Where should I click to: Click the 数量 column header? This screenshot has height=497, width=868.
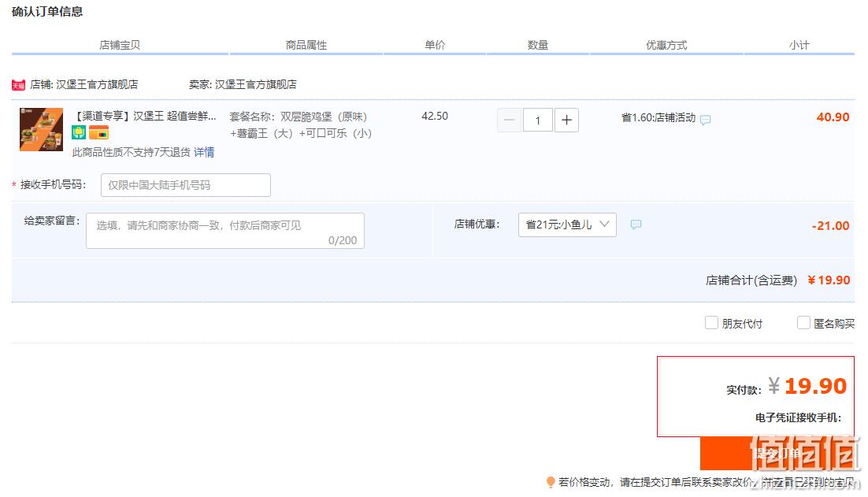537,46
